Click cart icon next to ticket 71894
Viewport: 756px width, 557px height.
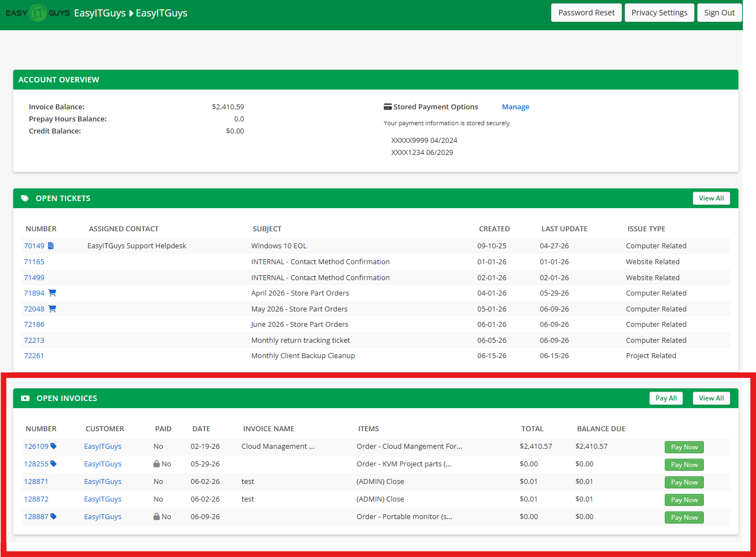tap(52, 293)
